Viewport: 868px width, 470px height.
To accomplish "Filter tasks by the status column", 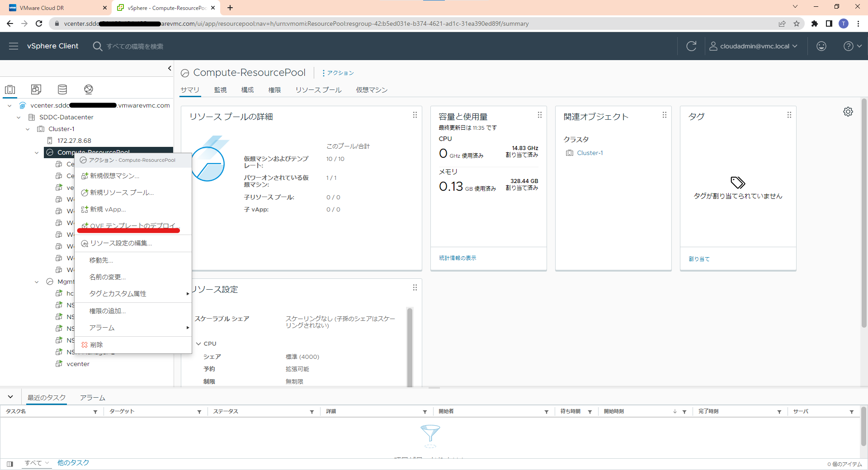I will (x=312, y=412).
